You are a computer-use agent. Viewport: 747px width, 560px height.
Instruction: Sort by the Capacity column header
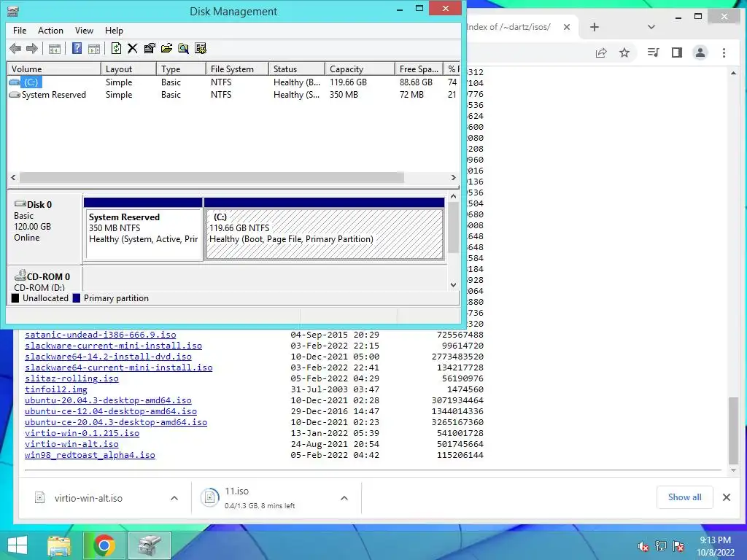pyautogui.click(x=360, y=69)
